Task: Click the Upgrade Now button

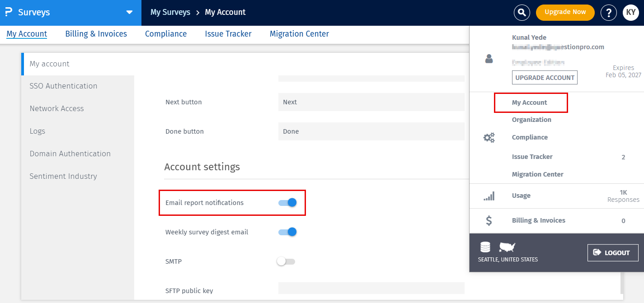Action: (x=565, y=13)
